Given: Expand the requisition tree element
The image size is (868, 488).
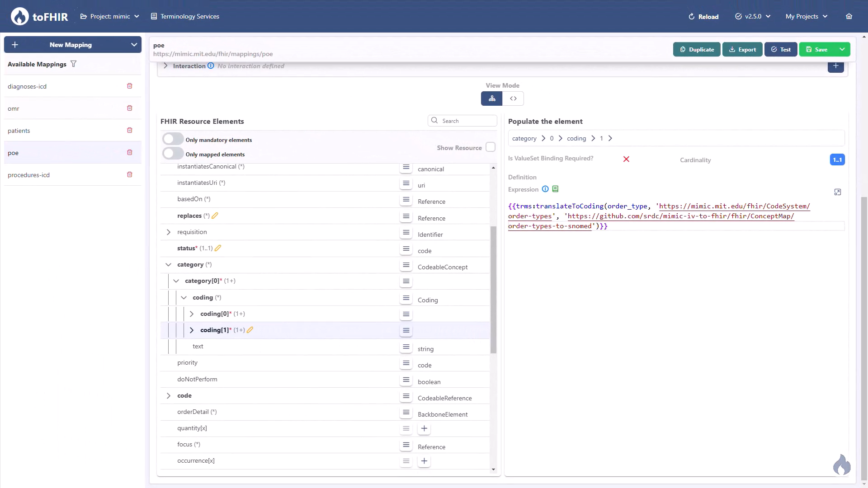Looking at the screenshot, I should point(168,232).
